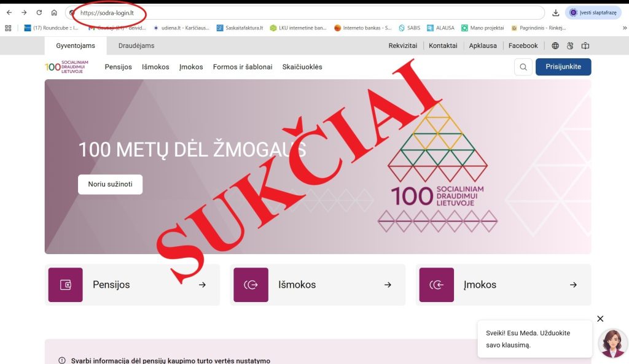Image resolution: width=629 pixels, height=364 pixels.
Task: Select the Gyventojams tab
Action: tap(76, 45)
